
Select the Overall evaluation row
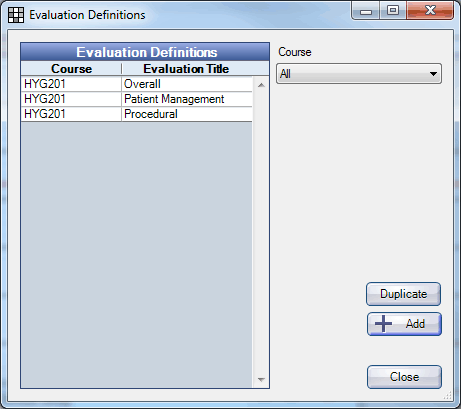pos(137,84)
